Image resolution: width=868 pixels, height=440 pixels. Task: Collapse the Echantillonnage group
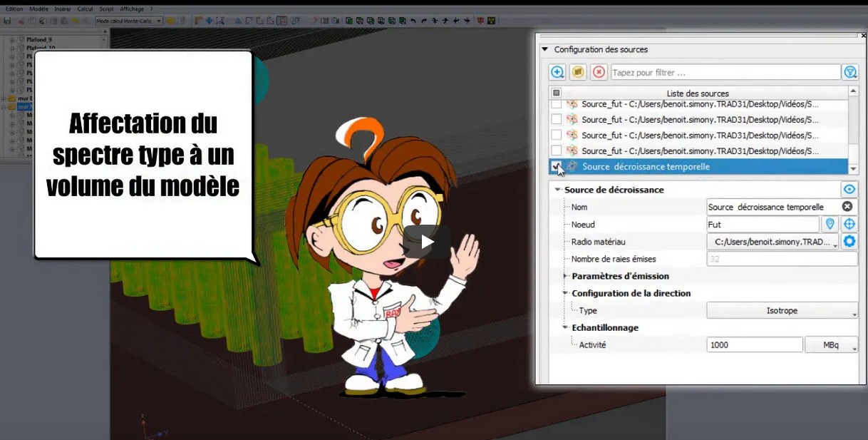tap(565, 327)
